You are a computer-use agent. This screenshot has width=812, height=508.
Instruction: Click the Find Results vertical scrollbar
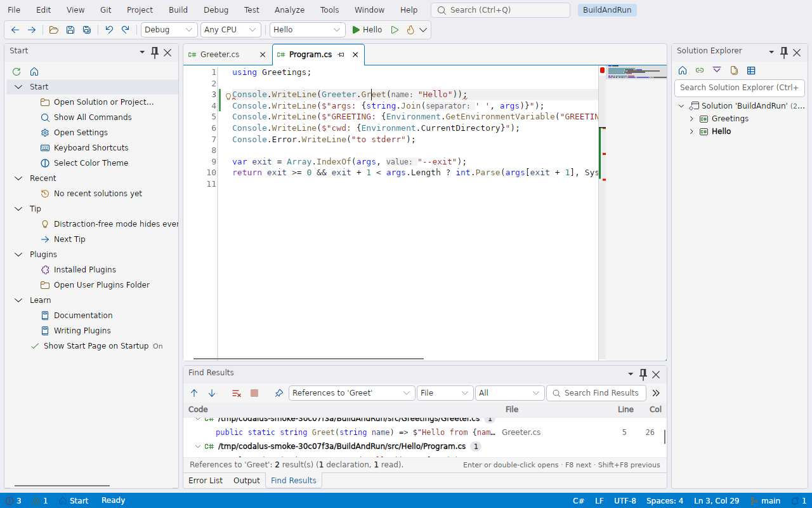[664, 437]
